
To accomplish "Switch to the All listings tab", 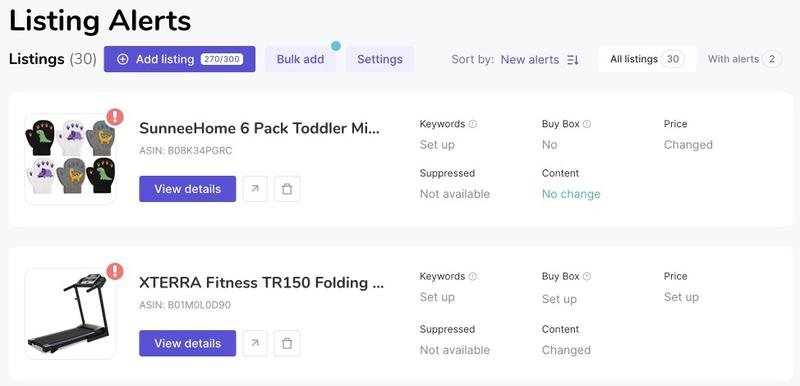I will (647, 59).
